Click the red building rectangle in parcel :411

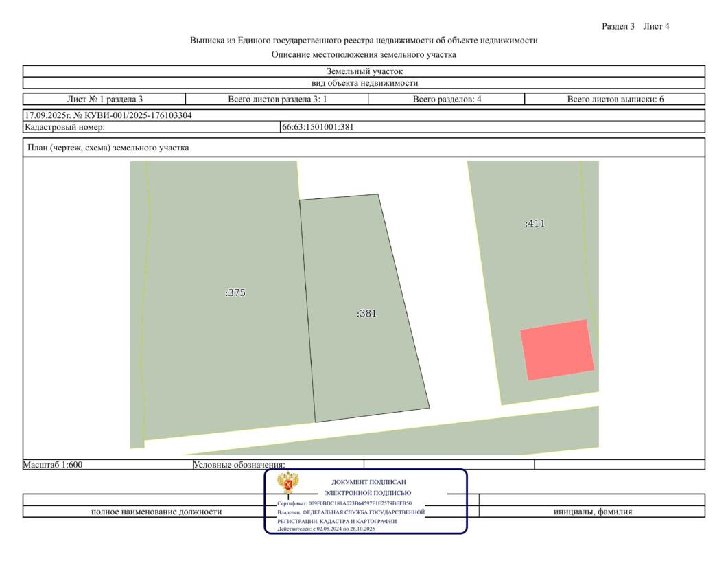[x=557, y=349]
